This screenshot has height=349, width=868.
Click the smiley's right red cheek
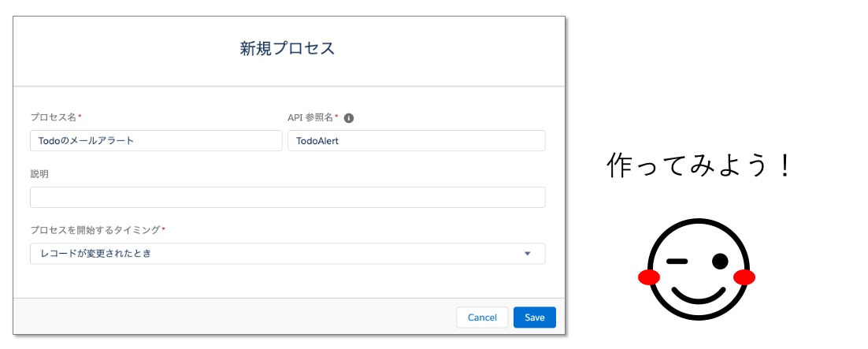pos(744,277)
